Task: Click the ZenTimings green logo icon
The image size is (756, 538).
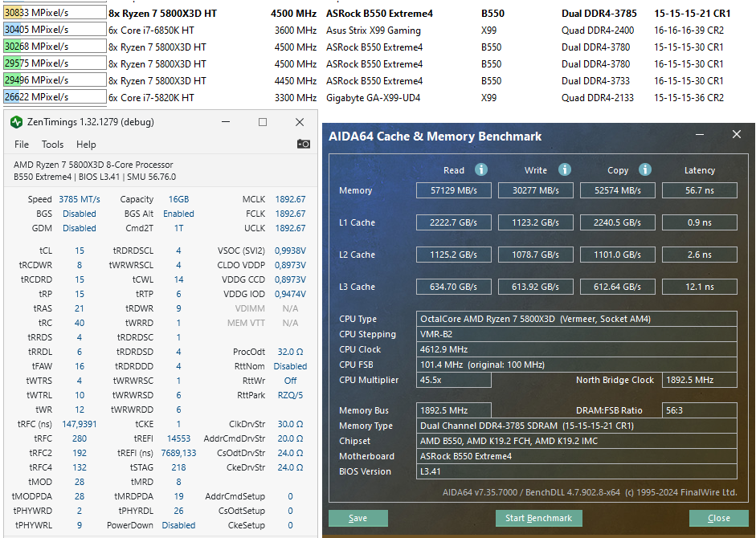Action: (x=16, y=122)
